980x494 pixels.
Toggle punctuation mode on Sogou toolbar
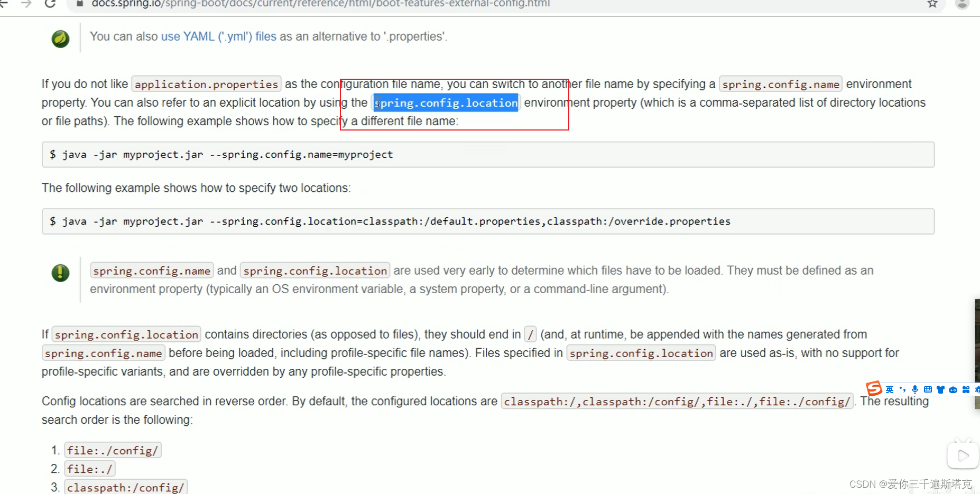tap(903, 389)
